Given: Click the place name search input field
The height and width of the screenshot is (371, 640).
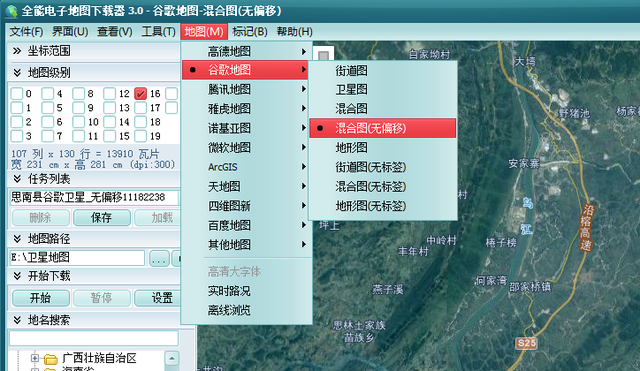Looking at the screenshot, I should click(x=94, y=338).
